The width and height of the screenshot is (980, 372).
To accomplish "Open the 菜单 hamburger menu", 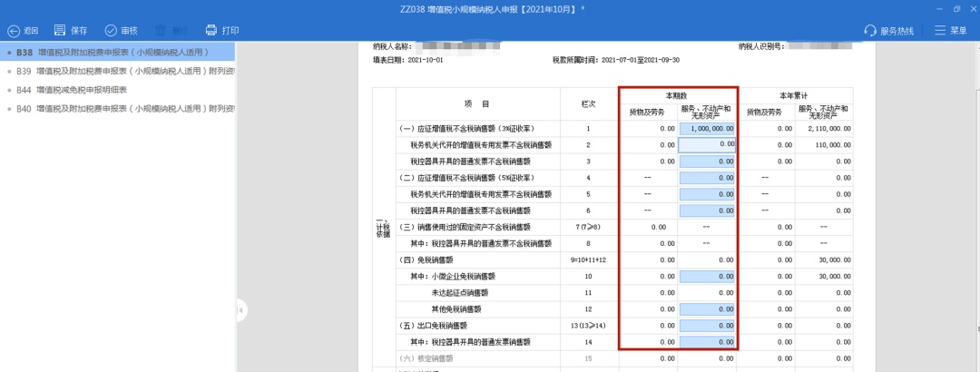I will coord(941,30).
